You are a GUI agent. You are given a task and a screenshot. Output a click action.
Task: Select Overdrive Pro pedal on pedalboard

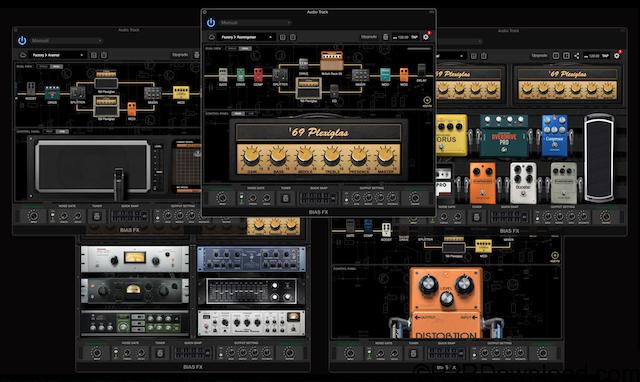(x=504, y=136)
